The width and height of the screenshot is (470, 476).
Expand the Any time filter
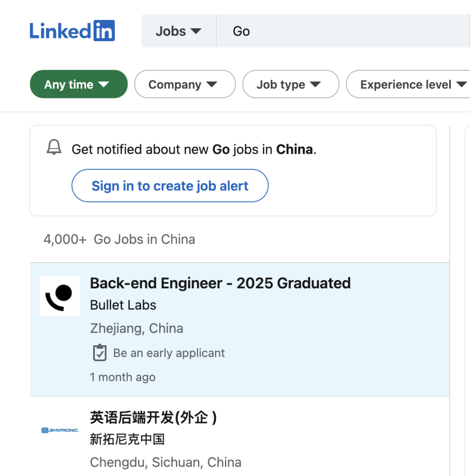pyautogui.click(x=78, y=84)
